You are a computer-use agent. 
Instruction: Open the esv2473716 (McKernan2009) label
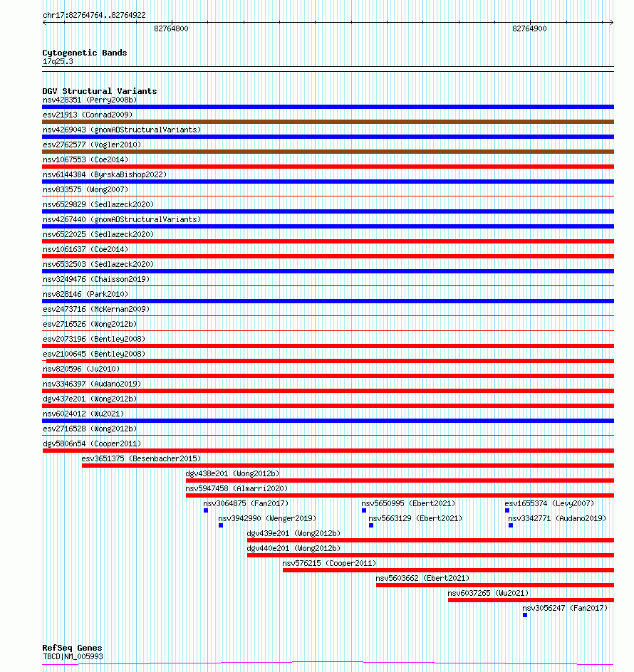pos(96,310)
